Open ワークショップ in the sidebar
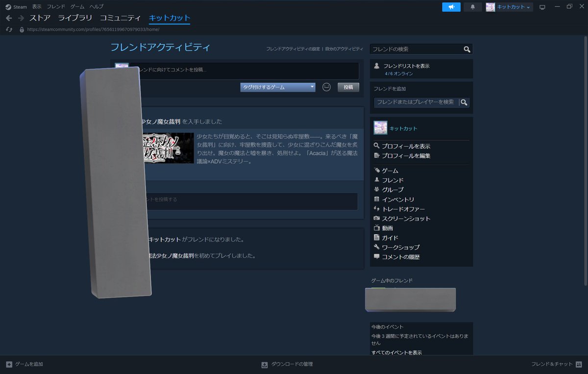This screenshot has height=374, width=588. (400, 248)
